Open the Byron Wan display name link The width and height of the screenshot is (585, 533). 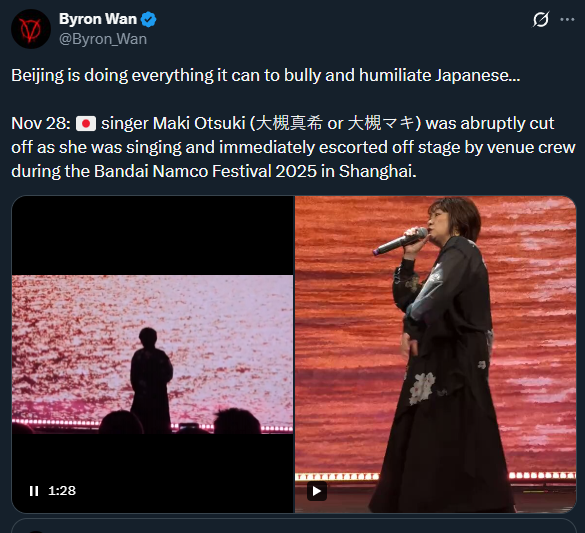click(98, 19)
